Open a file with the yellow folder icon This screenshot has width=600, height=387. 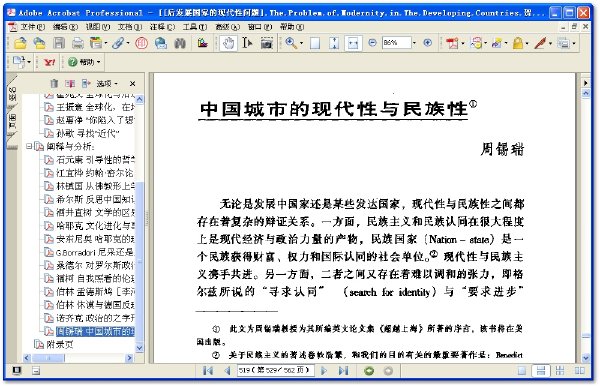tap(20, 43)
